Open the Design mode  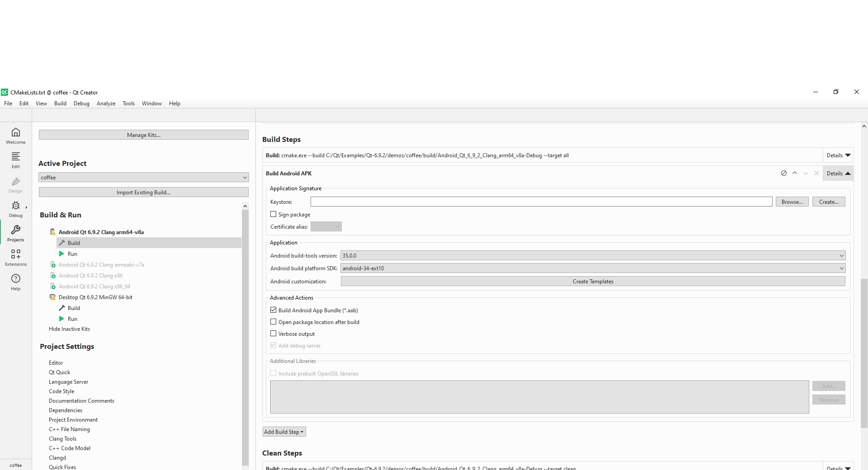[16, 184]
